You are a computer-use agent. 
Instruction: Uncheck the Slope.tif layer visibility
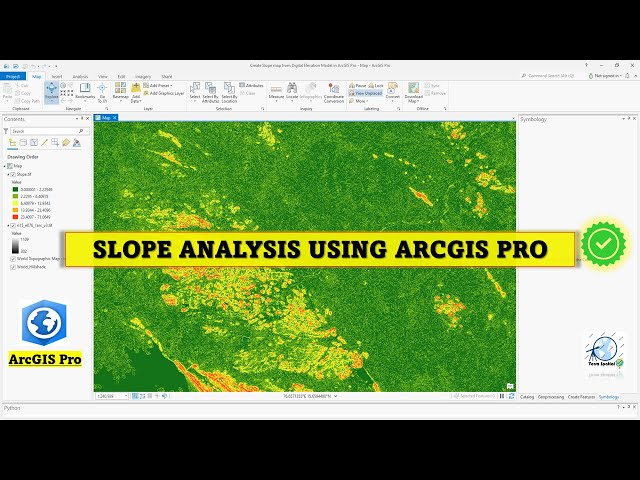coord(13,174)
